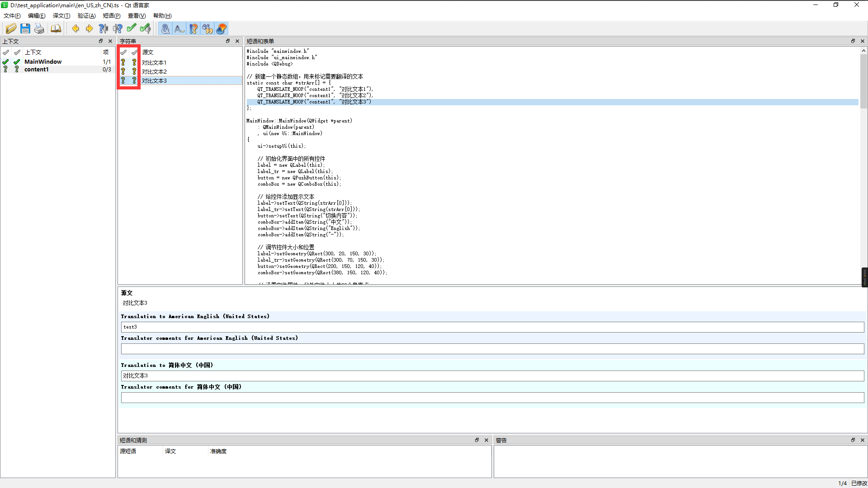Edit American English translator comments field

492,349
